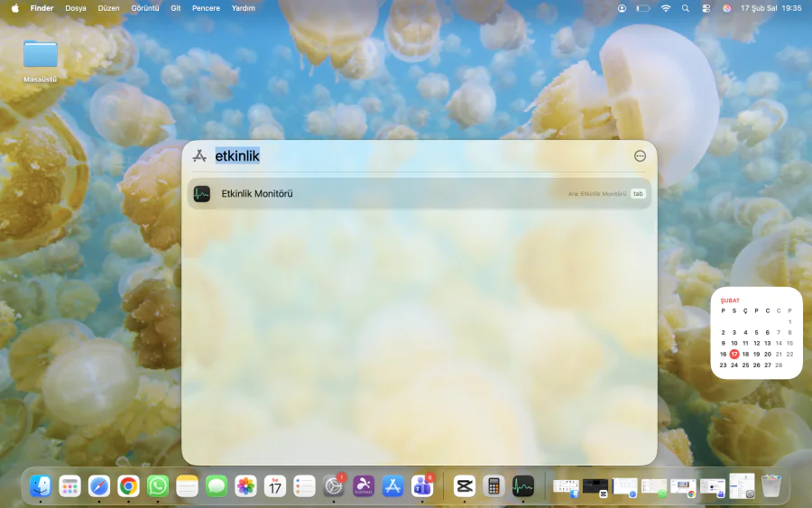Open the Yardım menu
Image resolution: width=812 pixels, height=508 pixels.
click(x=244, y=8)
